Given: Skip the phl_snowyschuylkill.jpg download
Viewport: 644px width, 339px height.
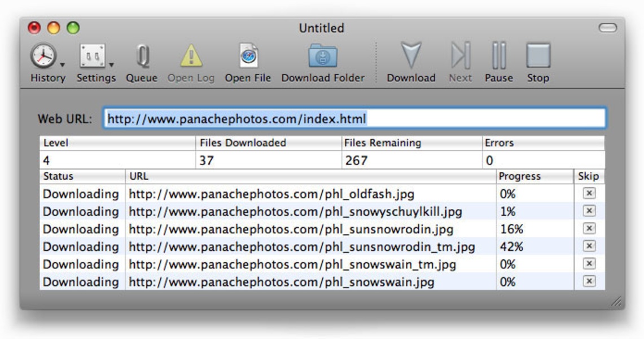Looking at the screenshot, I should pyautogui.click(x=589, y=211).
